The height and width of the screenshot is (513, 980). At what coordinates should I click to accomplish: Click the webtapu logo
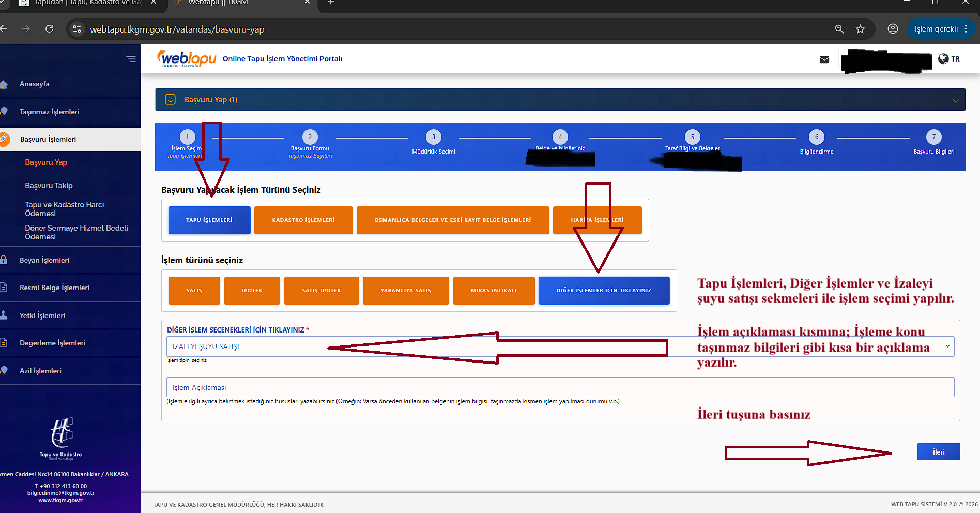pyautogui.click(x=187, y=58)
